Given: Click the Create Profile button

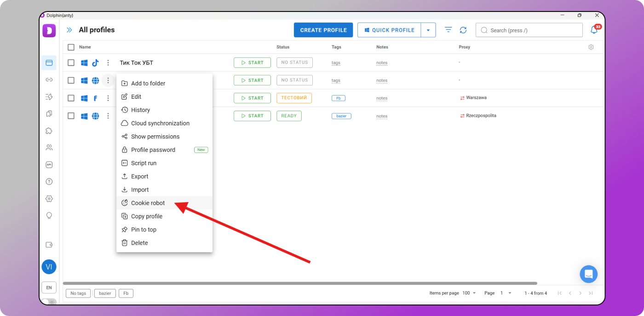Looking at the screenshot, I should point(323,30).
